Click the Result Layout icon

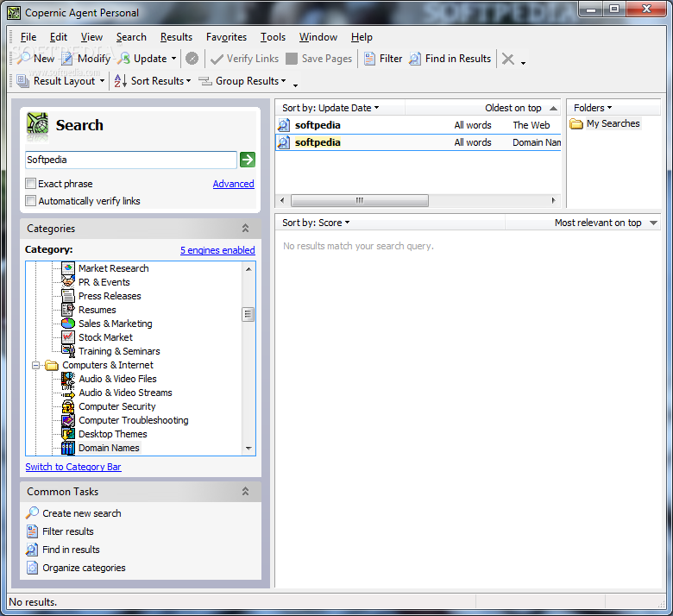pyautogui.click(x=22, y=81)
